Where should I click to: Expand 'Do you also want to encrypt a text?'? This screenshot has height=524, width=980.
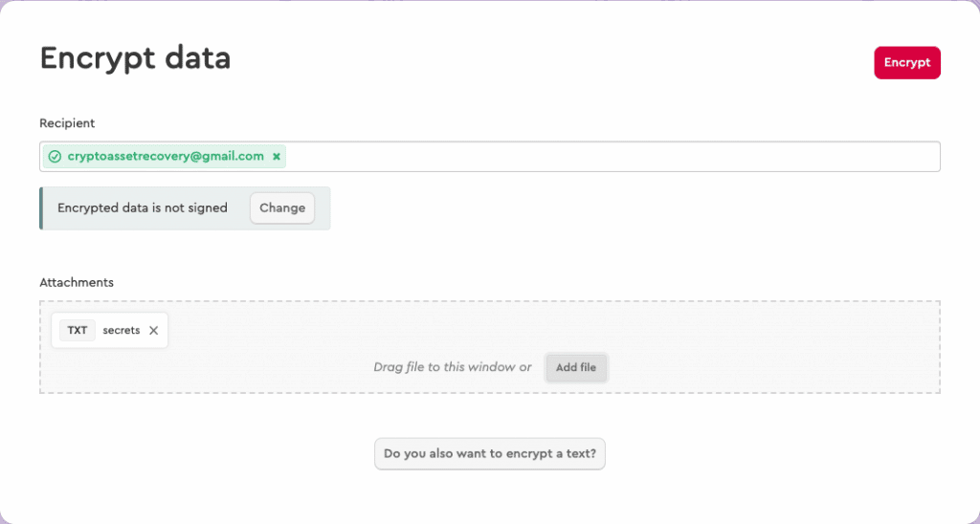click(x=489, y=453)
